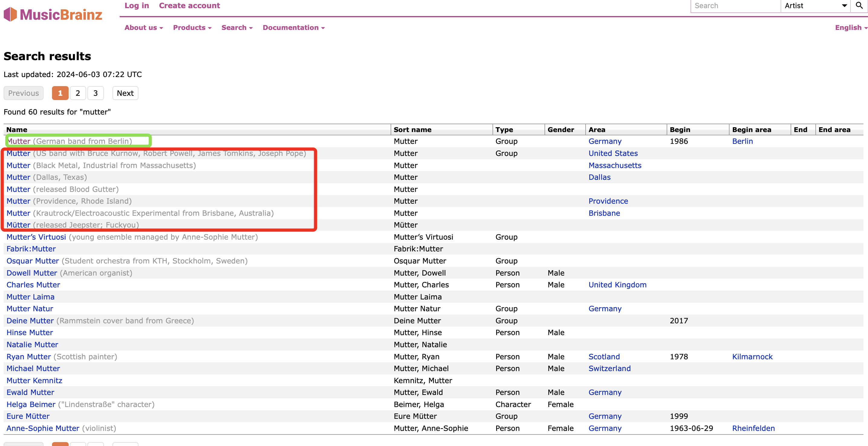Expand the Search menu
This screenshot has width=868, height=446.
[x=237, y=27]
